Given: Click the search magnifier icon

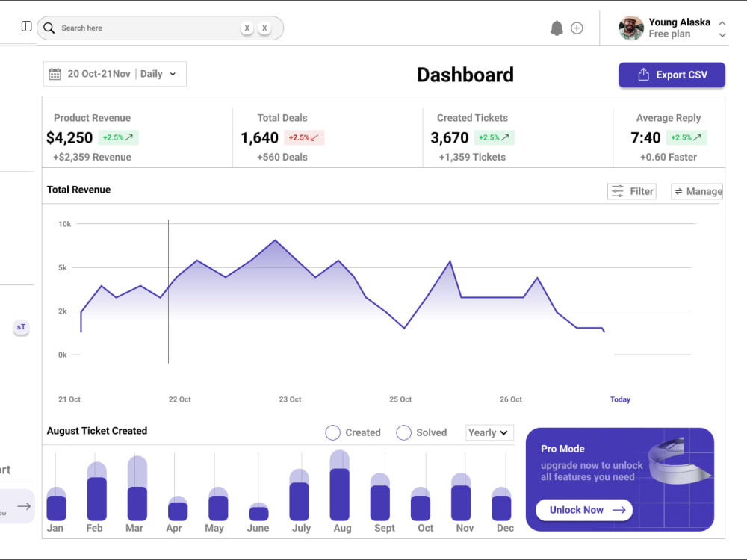Looking at the screenshot, I should coord(49,28).
